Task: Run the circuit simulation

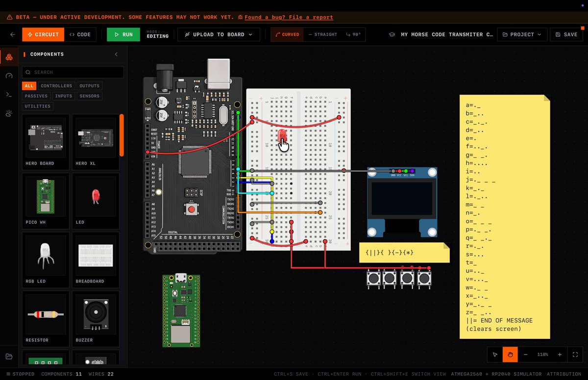Action: point(123,35)
